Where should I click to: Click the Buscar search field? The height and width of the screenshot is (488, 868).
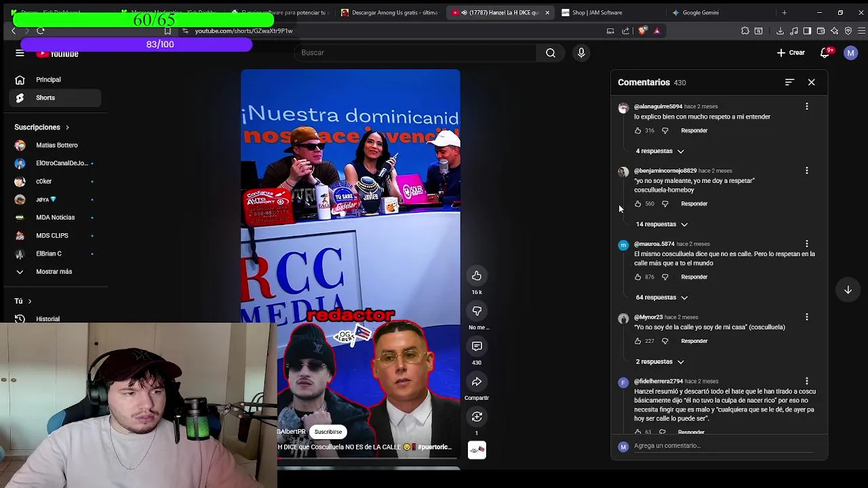415,53
